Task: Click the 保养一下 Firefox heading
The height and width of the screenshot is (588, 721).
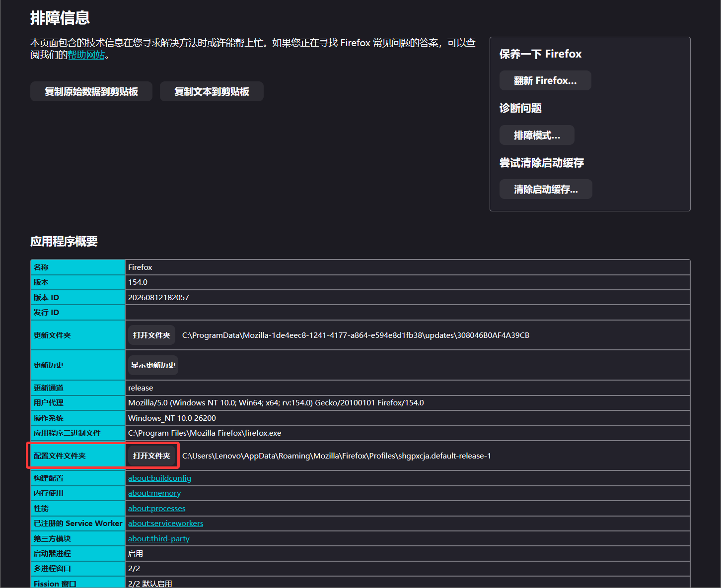Action: pyautogui.click(x=540, y=54)
